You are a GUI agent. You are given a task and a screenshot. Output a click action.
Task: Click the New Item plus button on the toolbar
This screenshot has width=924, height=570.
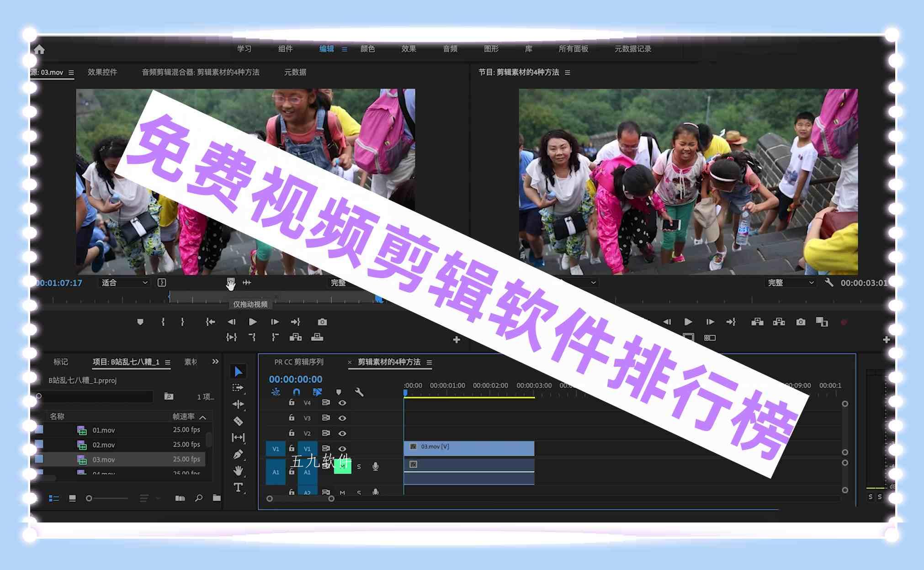pyautogui.click(x=456, y=339)
